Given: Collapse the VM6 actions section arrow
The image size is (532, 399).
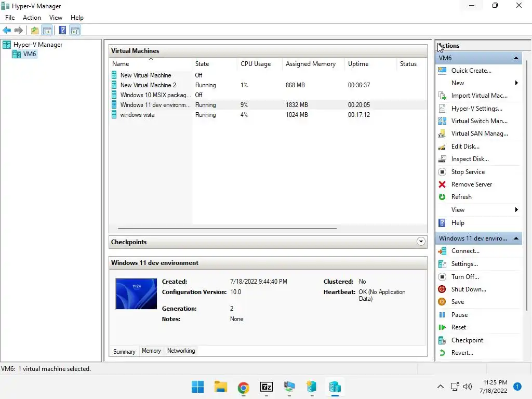Looking at the screenshot, I should tap(516, 58).
